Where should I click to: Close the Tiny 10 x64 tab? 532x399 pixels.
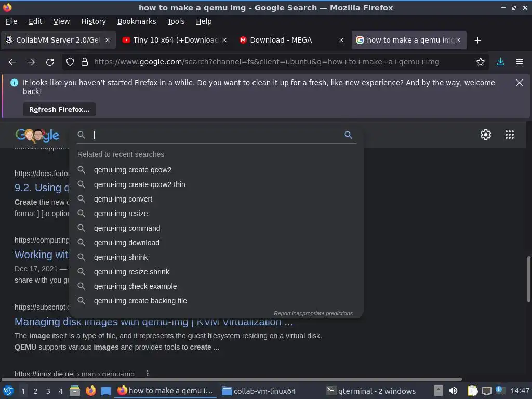pyautogui.click(x=224, y=40)
